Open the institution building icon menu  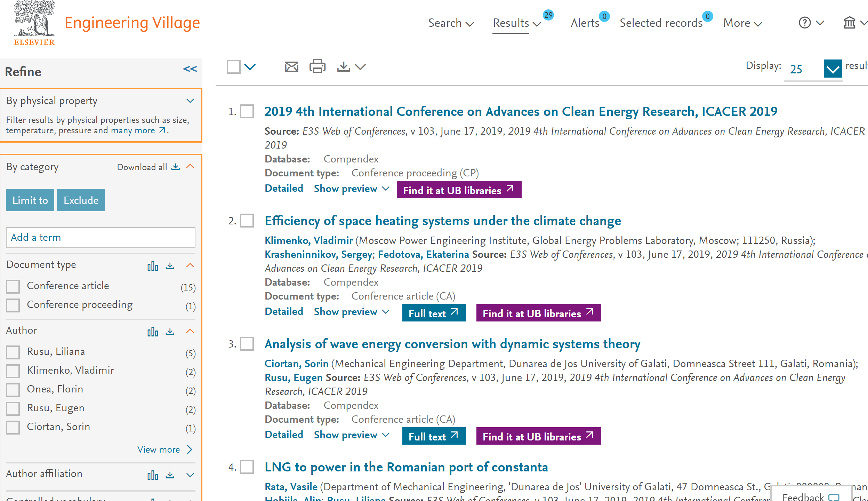850,23
